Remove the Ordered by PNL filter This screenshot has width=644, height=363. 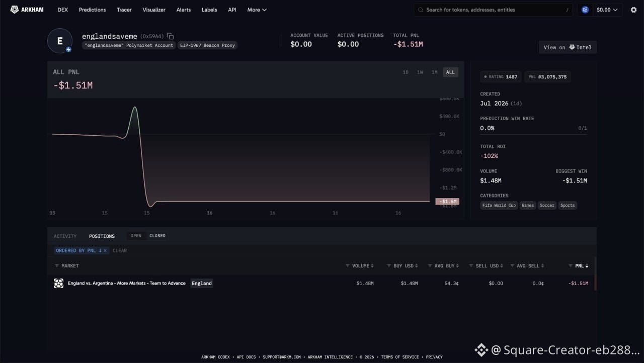105,250
